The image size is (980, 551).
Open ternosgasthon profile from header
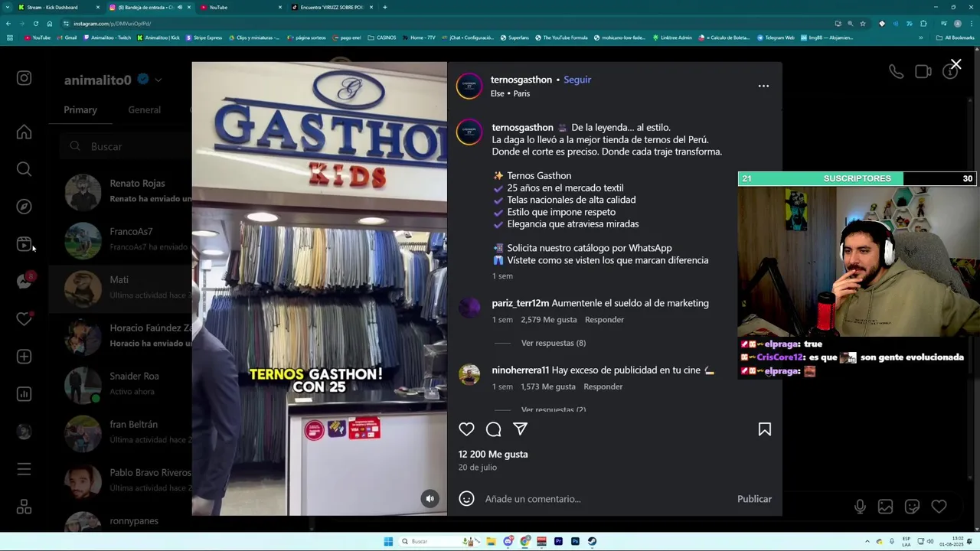click(521, 80)
